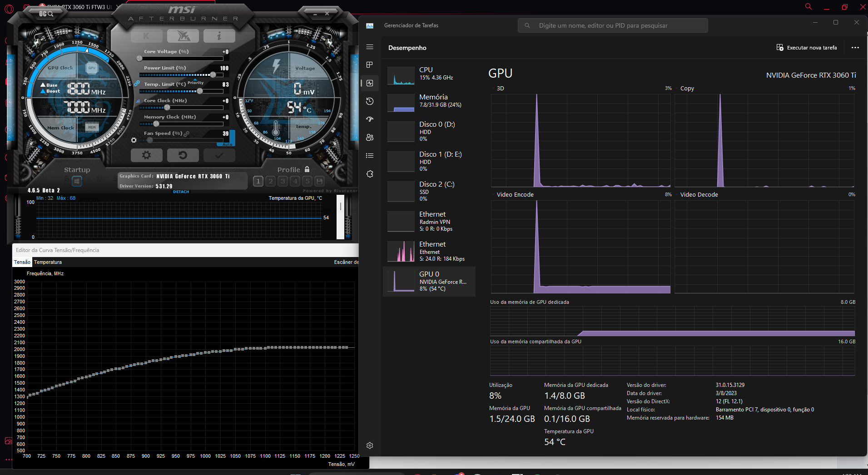Select Disco 0 (D:) in performance list
The width and height of the screenshot is (868, 475).
pyautogui.click(x=429, y=131)
